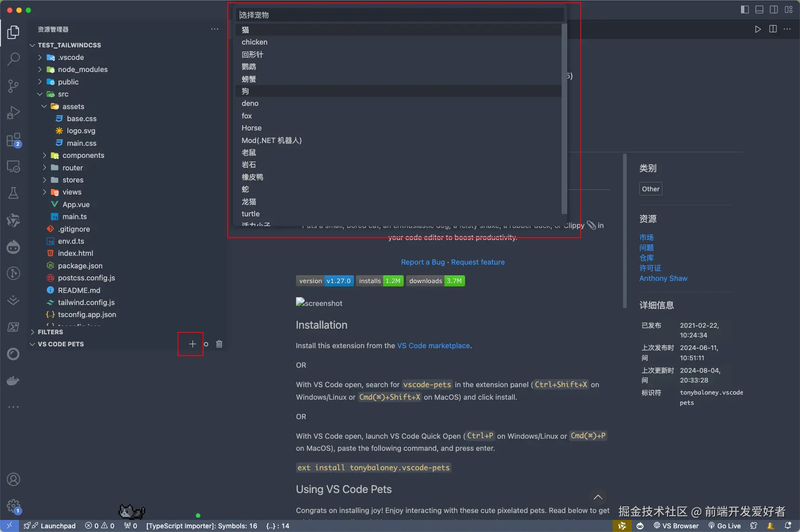The width and height of the screenshot is (800, 532).
Task: Click the remote indicator in status bar
Action: (x=9, y=526)
